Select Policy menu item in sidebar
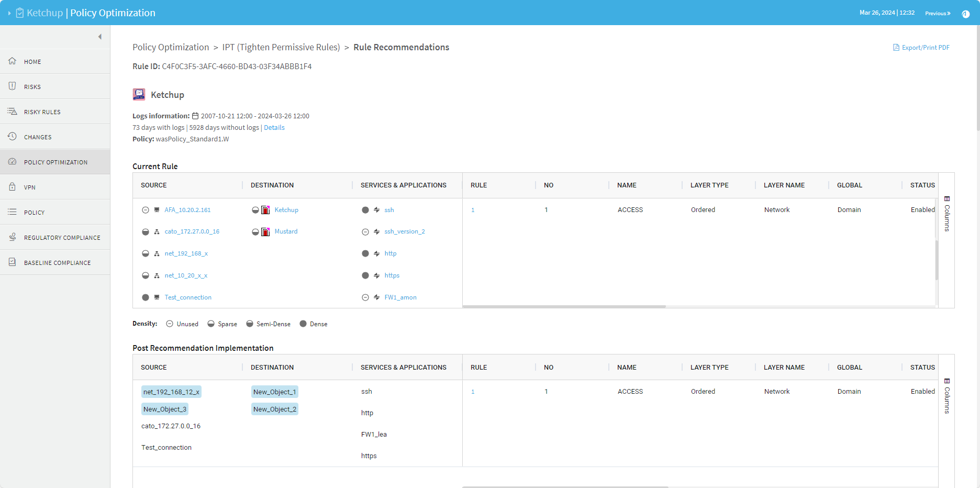 tap(34, 213)
